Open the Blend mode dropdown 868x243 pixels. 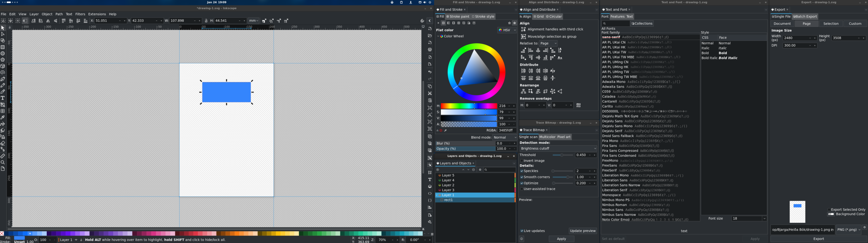point(505,137)
